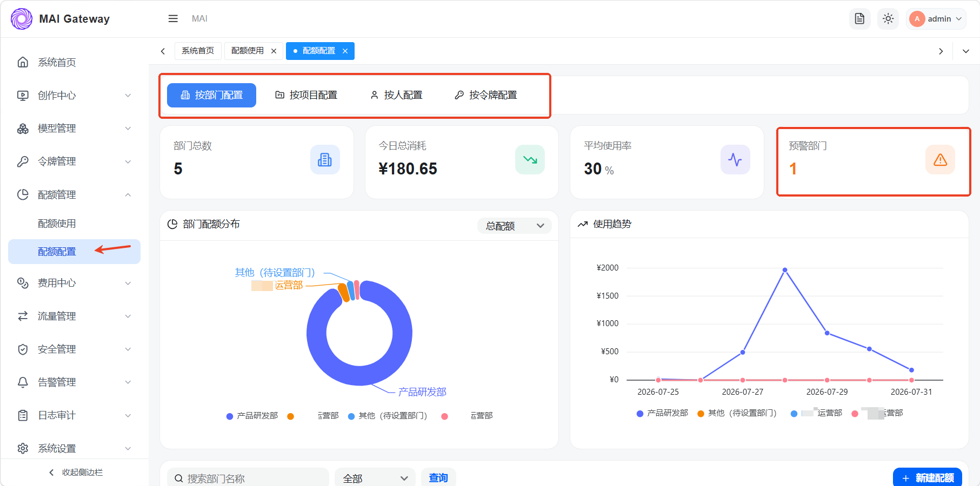Click the 2026-07-29 x-axis label

click(x=827, y=392)
